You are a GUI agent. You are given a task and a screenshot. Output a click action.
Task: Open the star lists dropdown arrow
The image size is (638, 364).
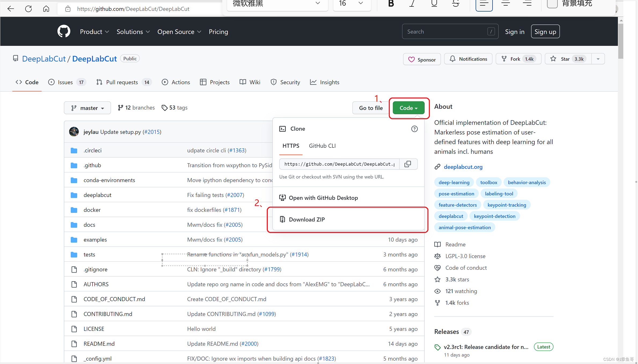point(598,59)
